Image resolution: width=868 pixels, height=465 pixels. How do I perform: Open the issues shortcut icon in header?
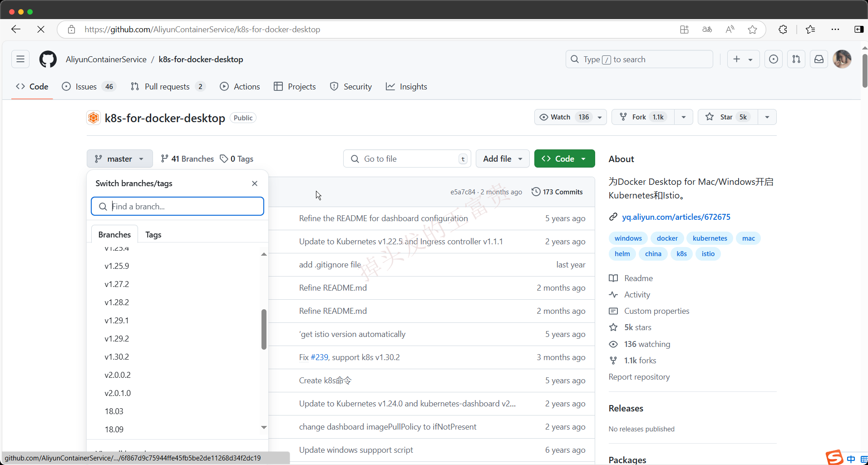(x=774, y=59)
